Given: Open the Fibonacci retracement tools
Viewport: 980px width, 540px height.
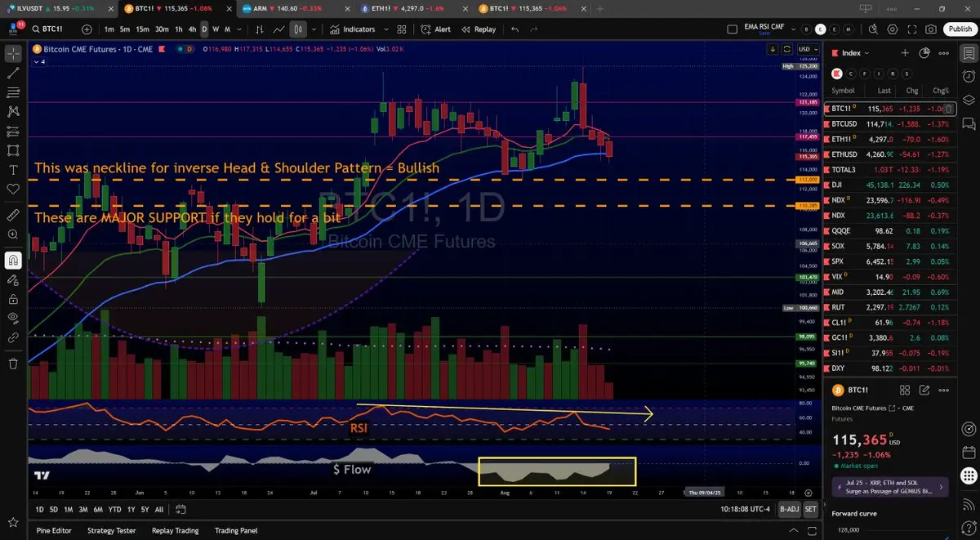Looking at the screenshot, I should tap(13, 92).
